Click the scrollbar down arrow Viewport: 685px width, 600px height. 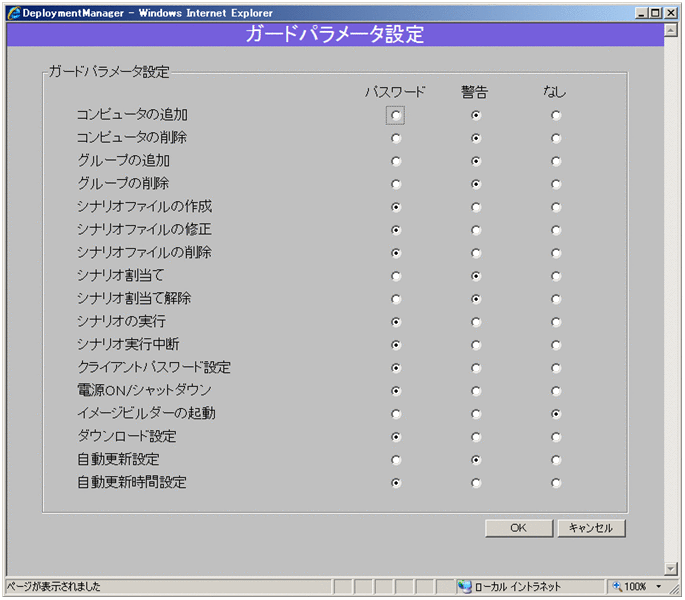point(671,569)
